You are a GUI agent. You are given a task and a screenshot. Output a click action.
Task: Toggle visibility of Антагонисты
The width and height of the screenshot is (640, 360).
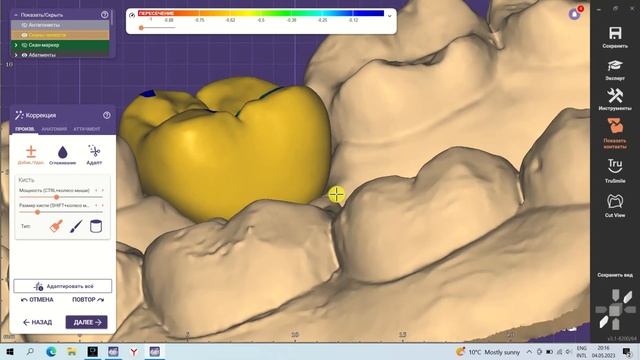[24, 25]
